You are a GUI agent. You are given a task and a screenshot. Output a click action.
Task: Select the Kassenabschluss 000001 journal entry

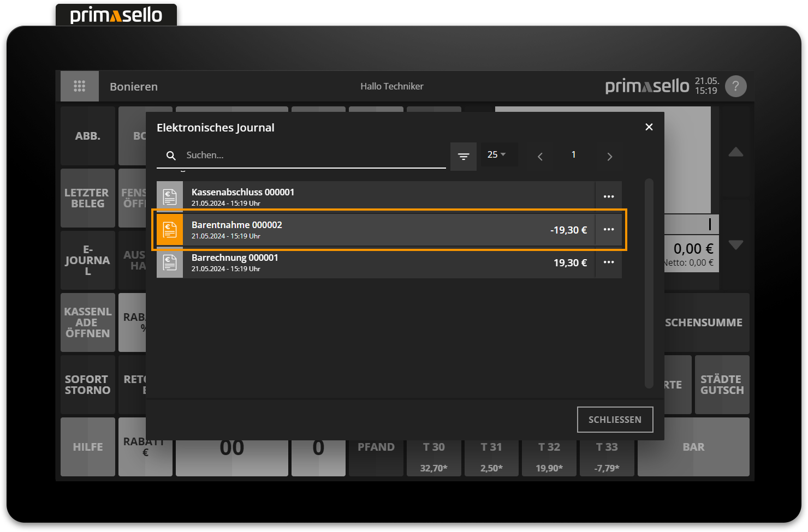coord(382,197)
